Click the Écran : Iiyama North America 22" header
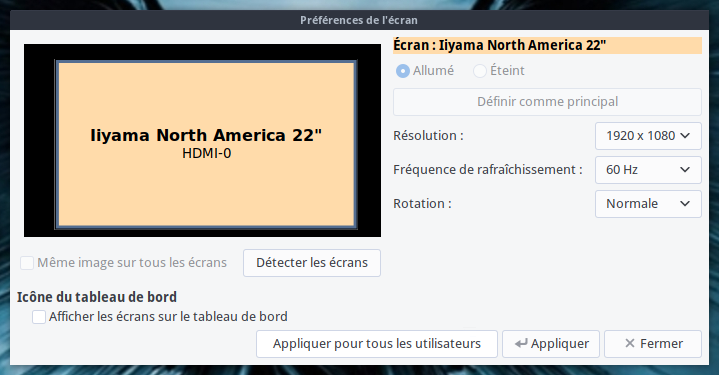This screenshot has width=719, height=375. tap(548, 45)
